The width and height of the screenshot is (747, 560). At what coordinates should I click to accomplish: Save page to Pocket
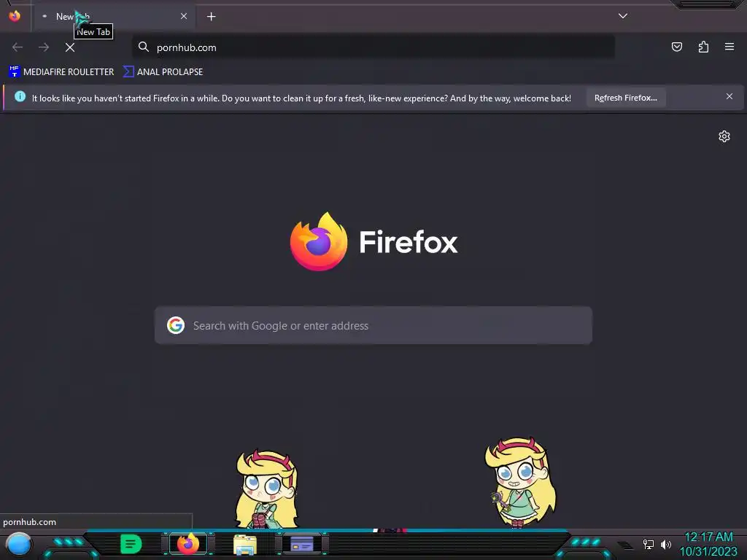[x=676, y=47]
